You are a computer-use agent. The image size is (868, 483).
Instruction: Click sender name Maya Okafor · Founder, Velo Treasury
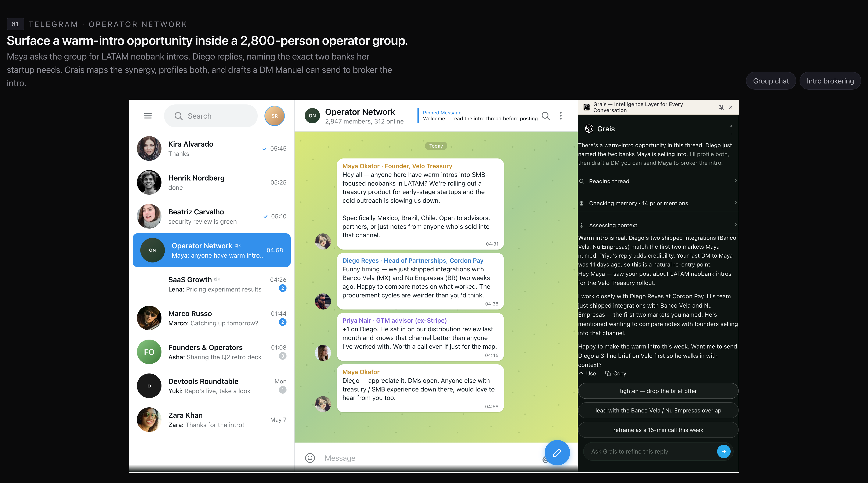[397, 166]
